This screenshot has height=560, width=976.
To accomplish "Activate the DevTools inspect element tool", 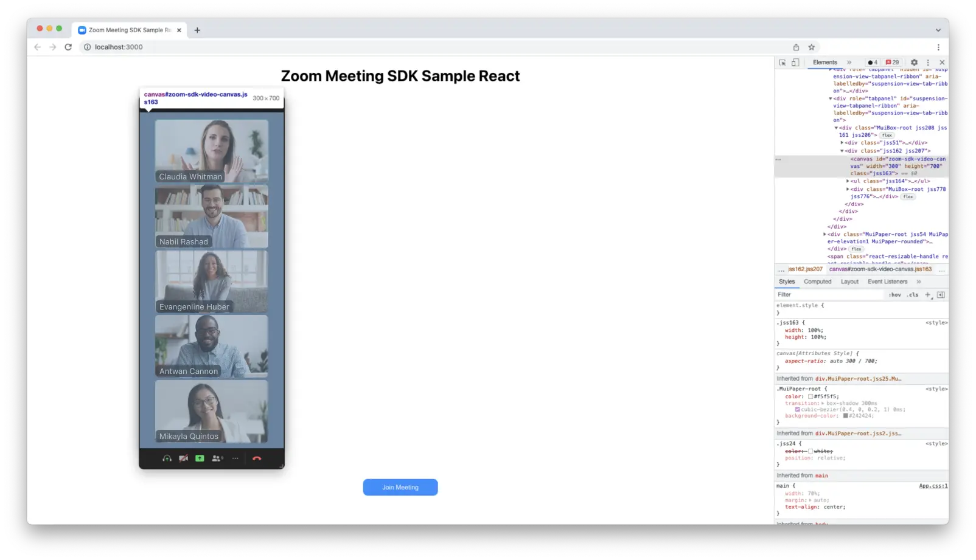I will (783, 62).
